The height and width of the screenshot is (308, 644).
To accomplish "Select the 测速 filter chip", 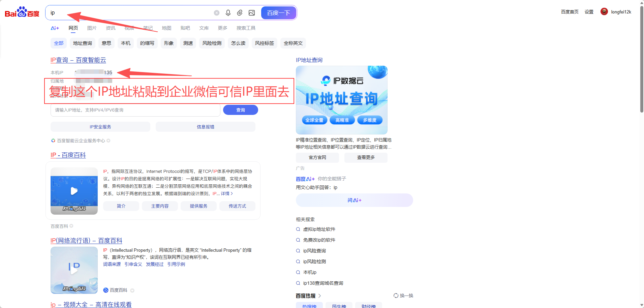I will click(x=188, y=43).
